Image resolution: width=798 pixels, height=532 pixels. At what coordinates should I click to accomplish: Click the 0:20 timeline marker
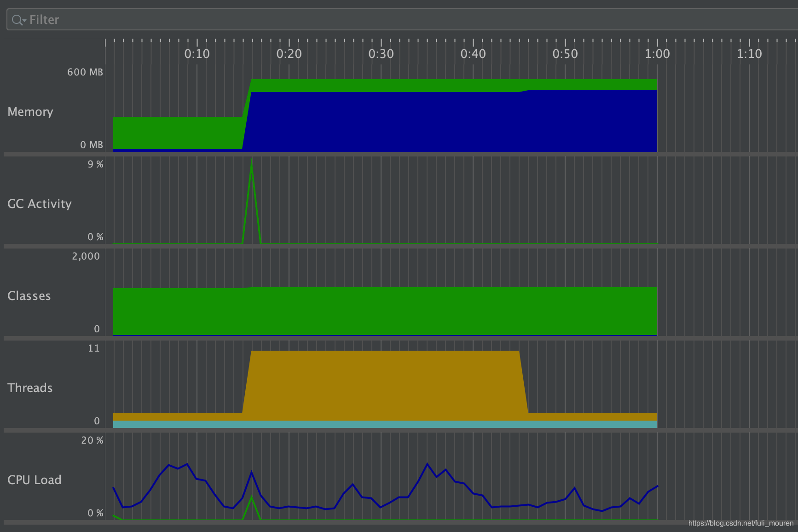tap(289, 54)
